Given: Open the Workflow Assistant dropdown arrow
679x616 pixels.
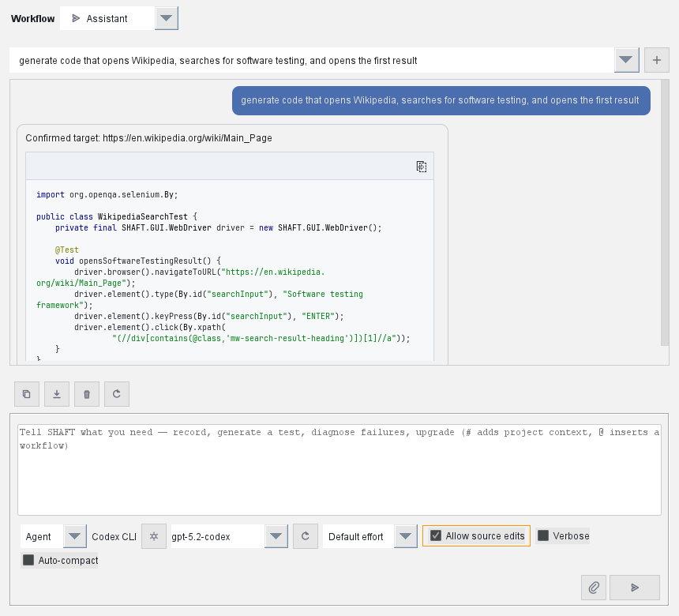Looking at the screenshot, I should click(167, 18).
